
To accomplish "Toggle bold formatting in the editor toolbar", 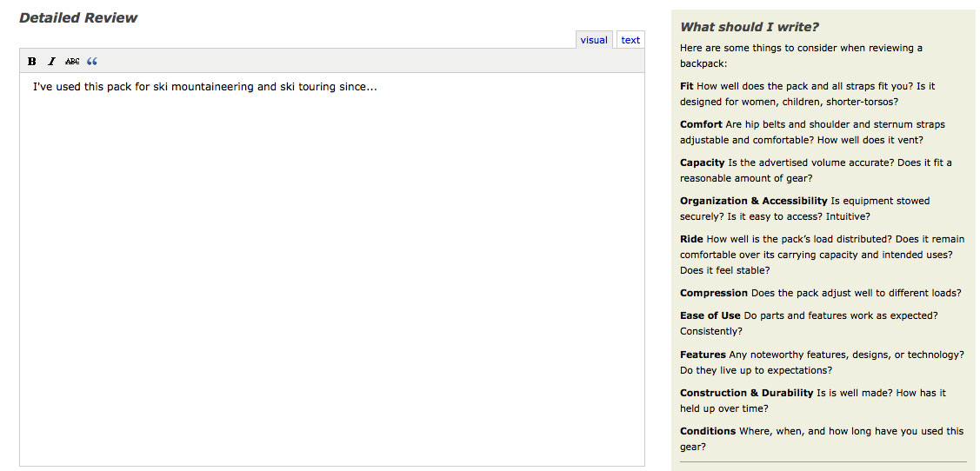I will click(32, 61).
